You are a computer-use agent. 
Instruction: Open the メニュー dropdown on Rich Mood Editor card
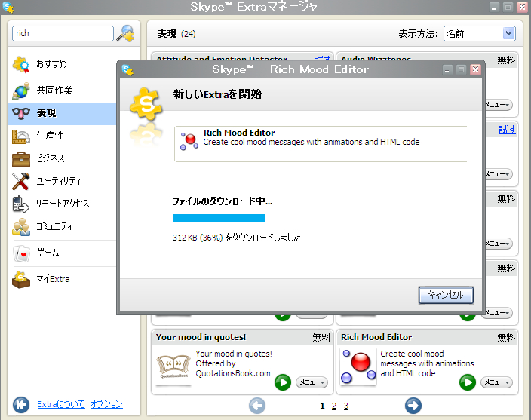(496, 382)
